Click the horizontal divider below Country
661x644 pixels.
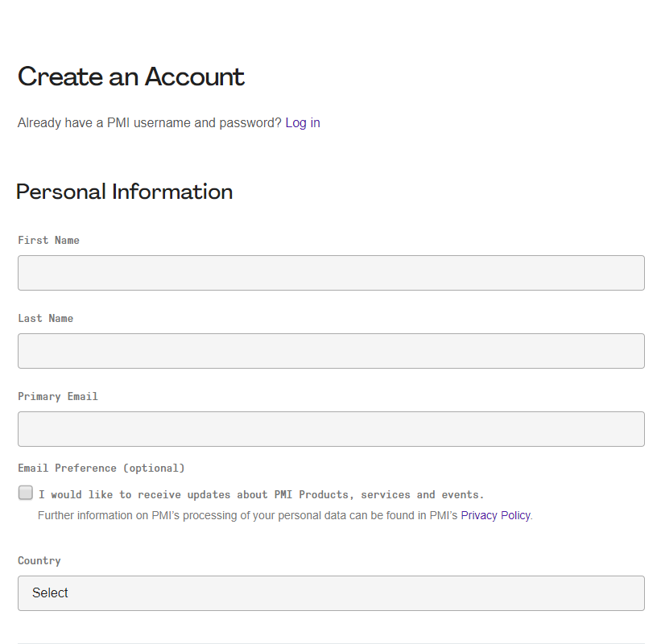(x=331, y=643)
